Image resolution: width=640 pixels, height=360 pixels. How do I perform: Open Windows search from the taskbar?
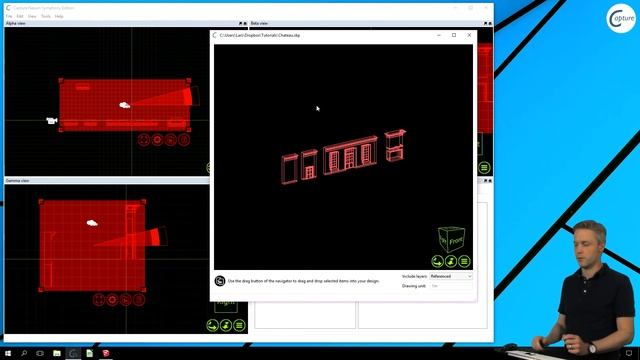pyautogui.click(x=24, y=353)
